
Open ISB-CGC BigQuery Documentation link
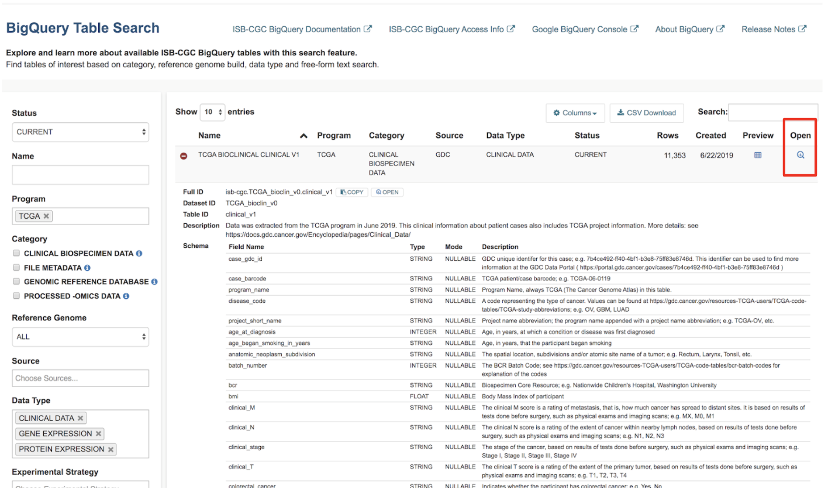[301, 29]
